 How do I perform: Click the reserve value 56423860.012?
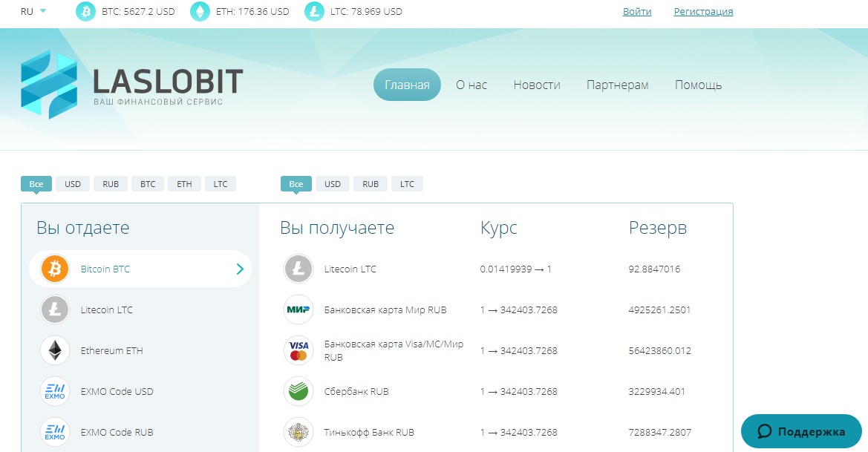660,351
